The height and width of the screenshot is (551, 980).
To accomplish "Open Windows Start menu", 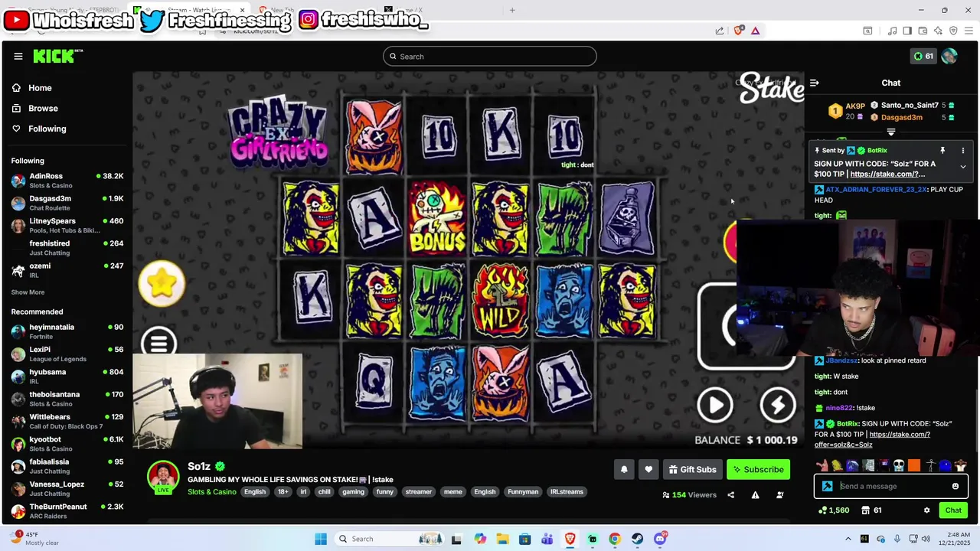I will 321,539.
